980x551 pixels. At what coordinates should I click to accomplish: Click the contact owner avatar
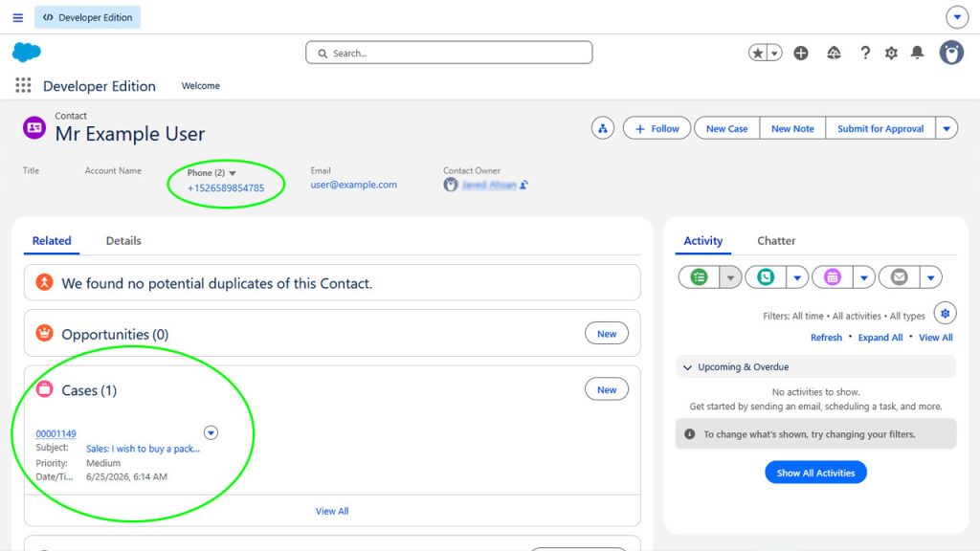[451, 185]
